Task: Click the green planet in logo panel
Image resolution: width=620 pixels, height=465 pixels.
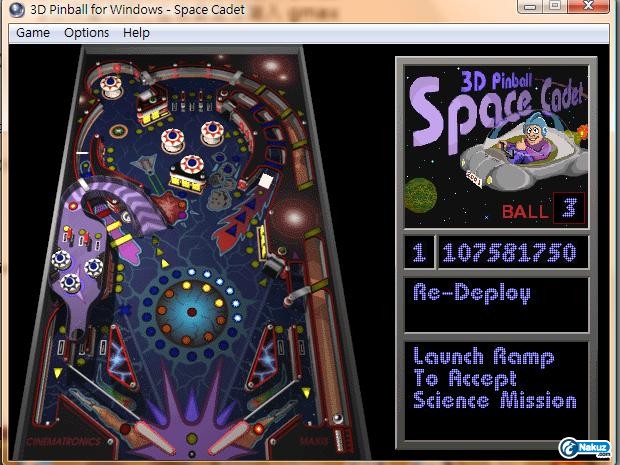Action: (421, 195)
